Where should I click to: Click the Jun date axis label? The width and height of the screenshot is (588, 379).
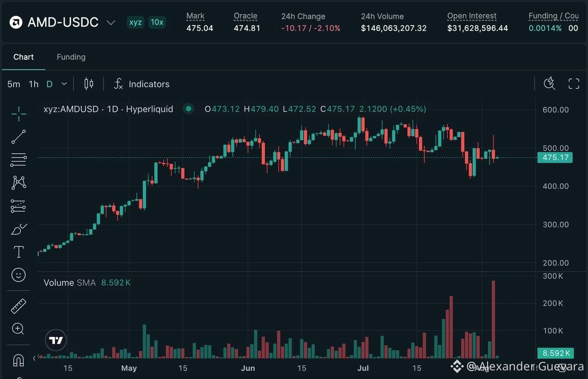click(248, 368)
